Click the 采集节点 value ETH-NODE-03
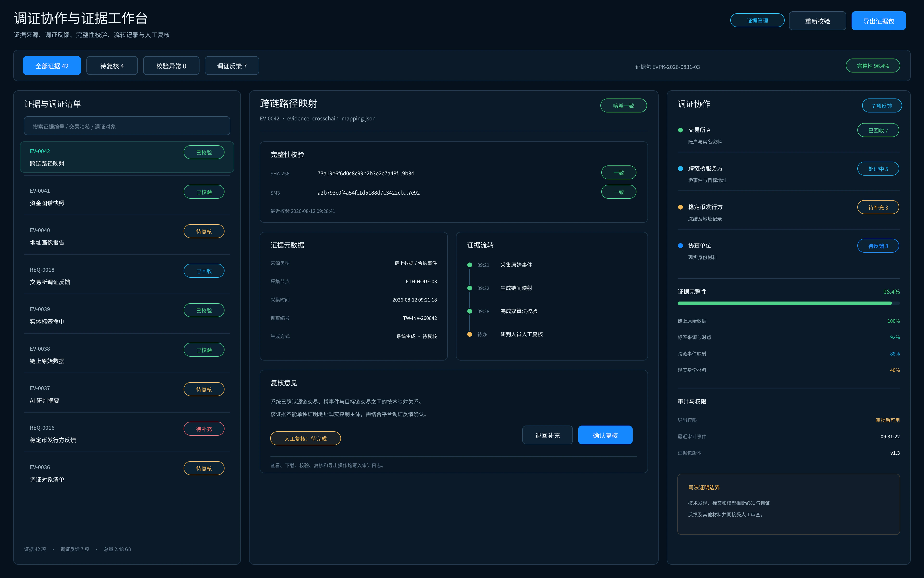924x578 pixels. tap(421, 281)
